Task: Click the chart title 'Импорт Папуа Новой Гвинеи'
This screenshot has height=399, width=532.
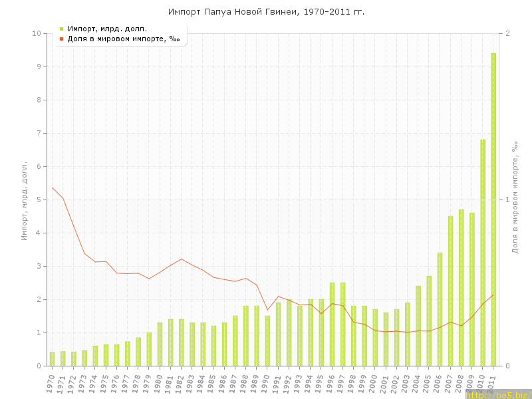Action: [x=266, y=12]
